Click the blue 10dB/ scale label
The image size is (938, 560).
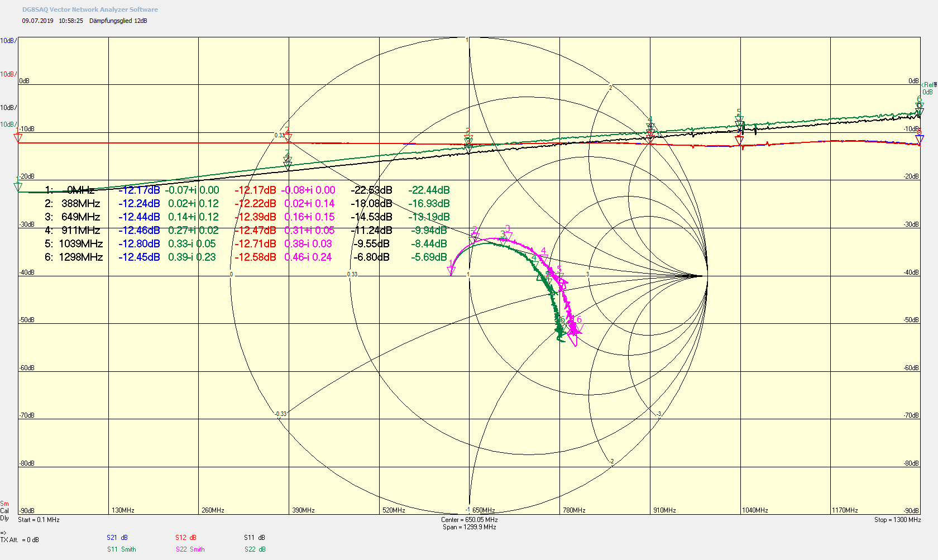(x=8, y=41)
